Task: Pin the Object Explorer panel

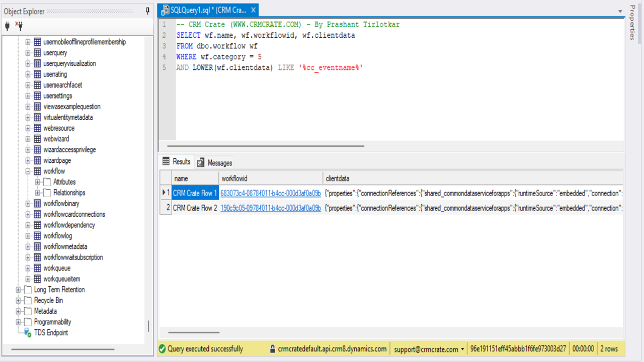Action: (x=147, y=11)
